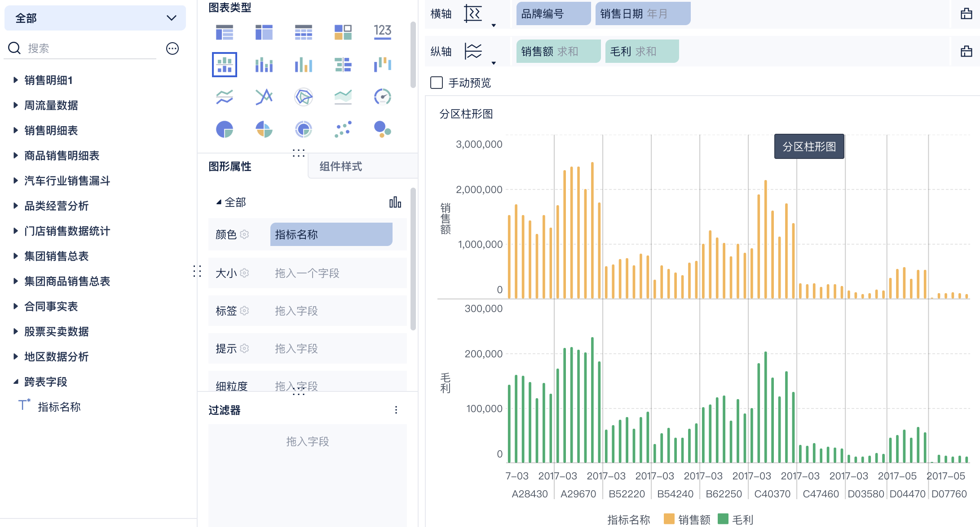Viewport: 980px width, 527px height.
Task: Click the 品牌编号 axis field pill
Action: (553, 14)
